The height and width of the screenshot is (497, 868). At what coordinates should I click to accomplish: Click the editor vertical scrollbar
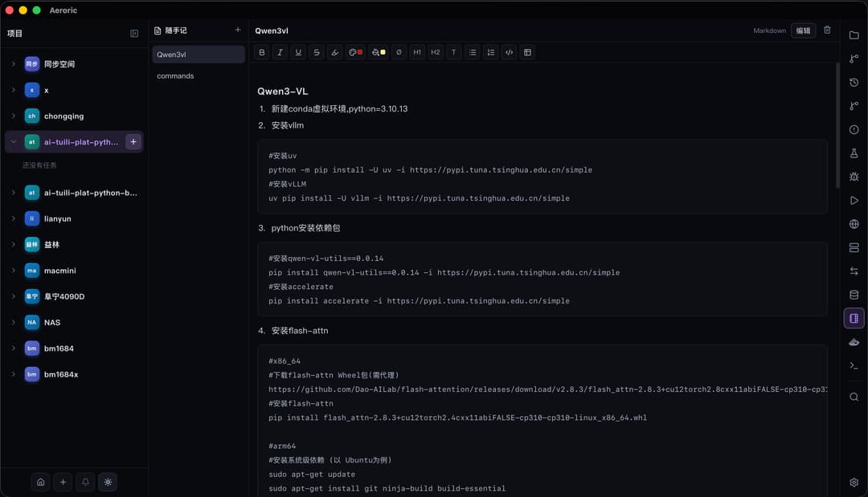pyautogui.click(x=837, y=126)
